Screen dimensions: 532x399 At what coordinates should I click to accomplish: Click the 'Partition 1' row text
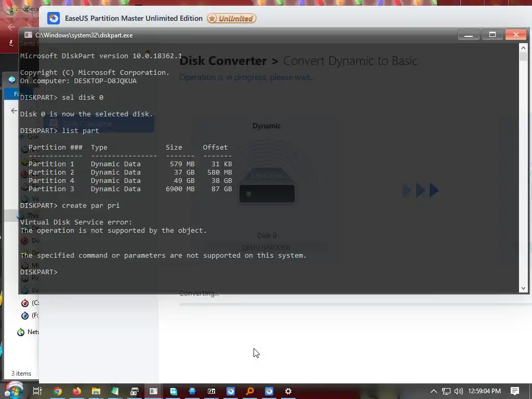click(130, 164)
